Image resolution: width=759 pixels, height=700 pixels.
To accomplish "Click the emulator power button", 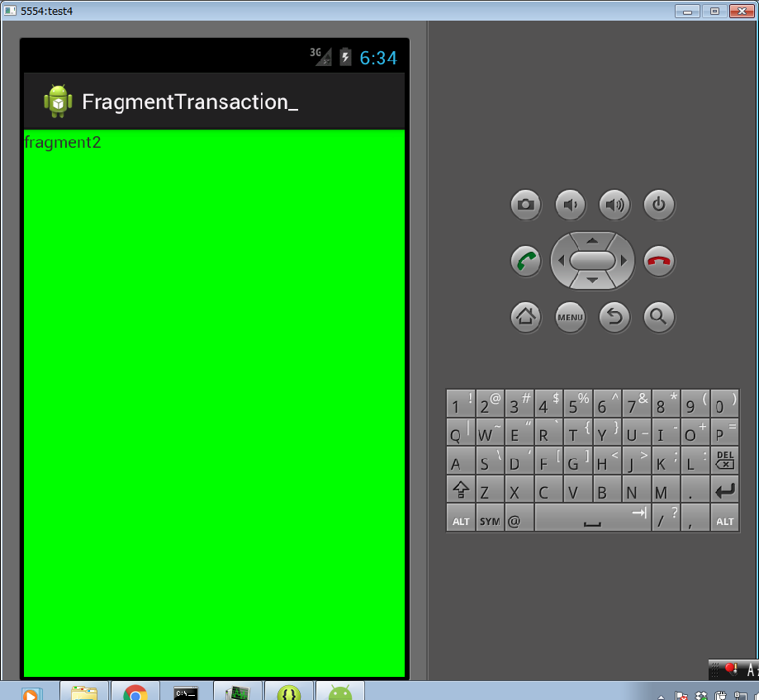I will tap(659, 205).
